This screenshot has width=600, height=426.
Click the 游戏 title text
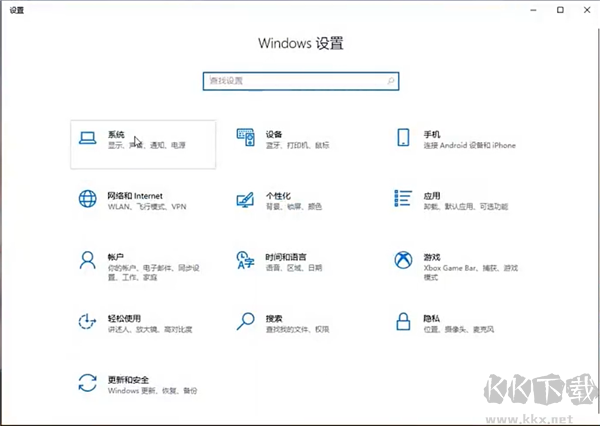[432, 257]
